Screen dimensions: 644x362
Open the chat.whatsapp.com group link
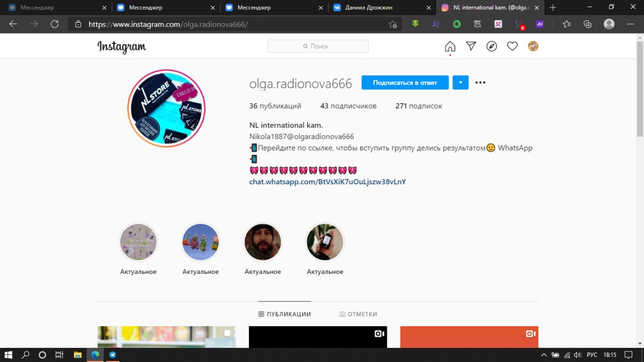pos(328,182)
